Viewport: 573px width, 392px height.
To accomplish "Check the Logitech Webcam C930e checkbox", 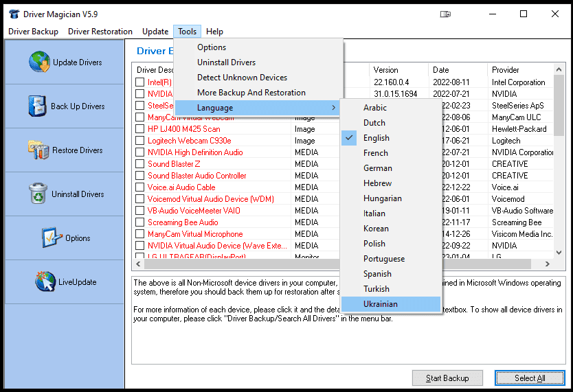I will 139,141.
